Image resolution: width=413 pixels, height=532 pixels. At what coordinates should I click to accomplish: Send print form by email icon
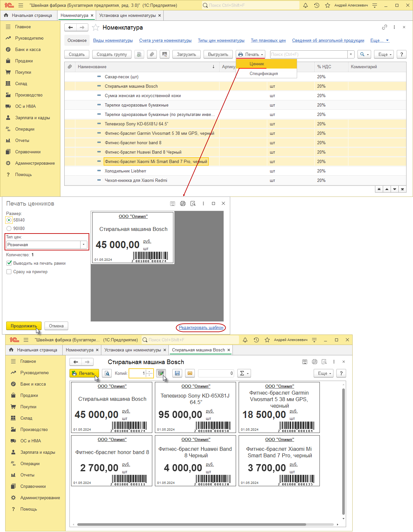(190, 373)
